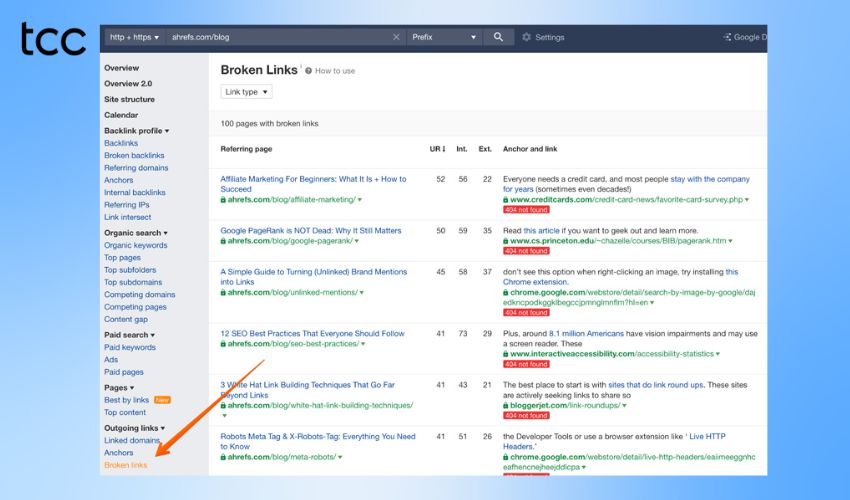
Task: Open Robots Meta Tag & X-Robots-Tag article
Action: 318,441
